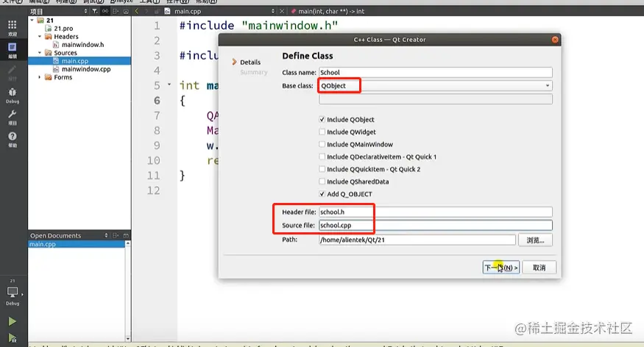Click the Next (下一步) button
This screenshot has height=347, width=644.
coord(501,268)
